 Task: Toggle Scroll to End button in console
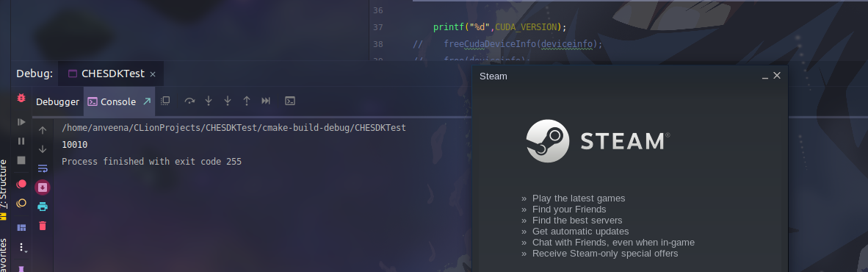43,187
